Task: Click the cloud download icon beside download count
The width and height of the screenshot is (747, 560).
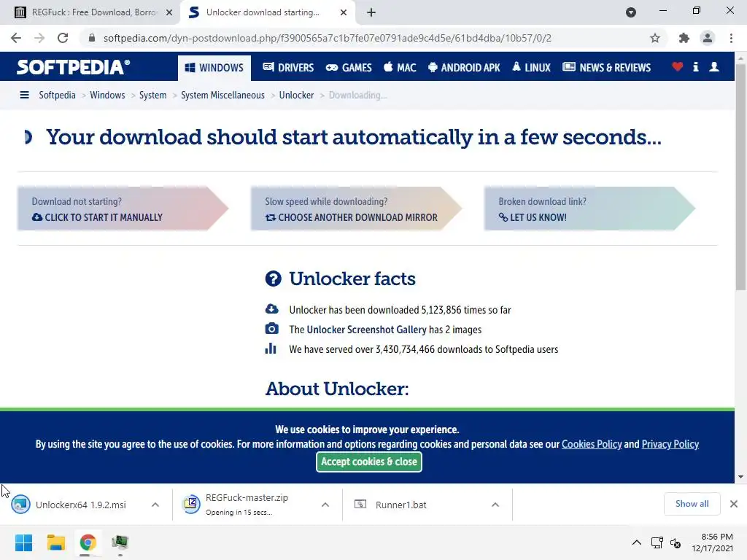Action: [271, 309]
